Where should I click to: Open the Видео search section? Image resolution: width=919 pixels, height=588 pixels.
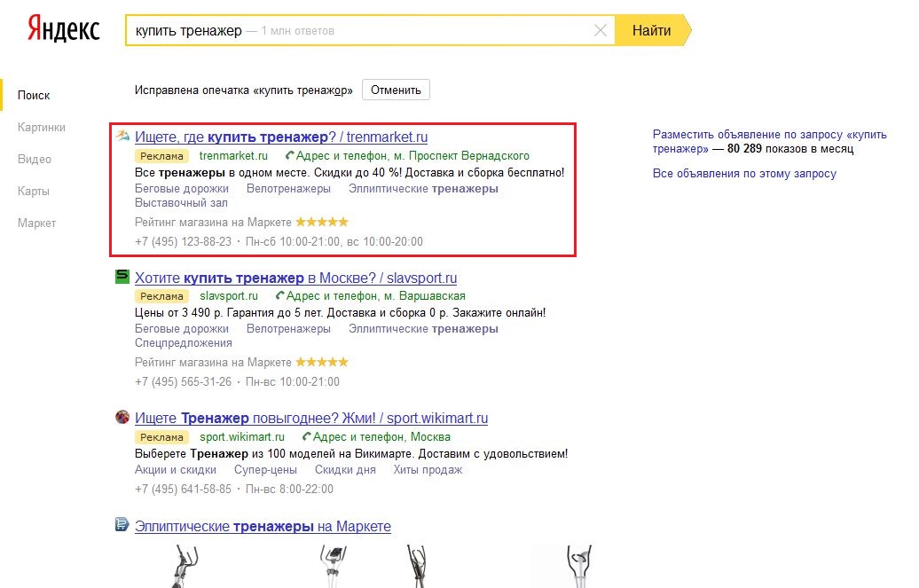35,159
